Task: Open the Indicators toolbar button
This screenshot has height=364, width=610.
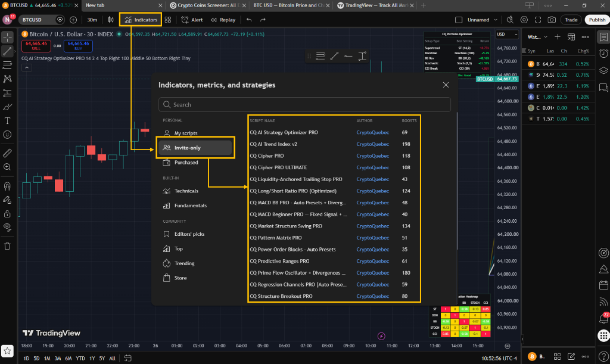Action: coord(141,20)
